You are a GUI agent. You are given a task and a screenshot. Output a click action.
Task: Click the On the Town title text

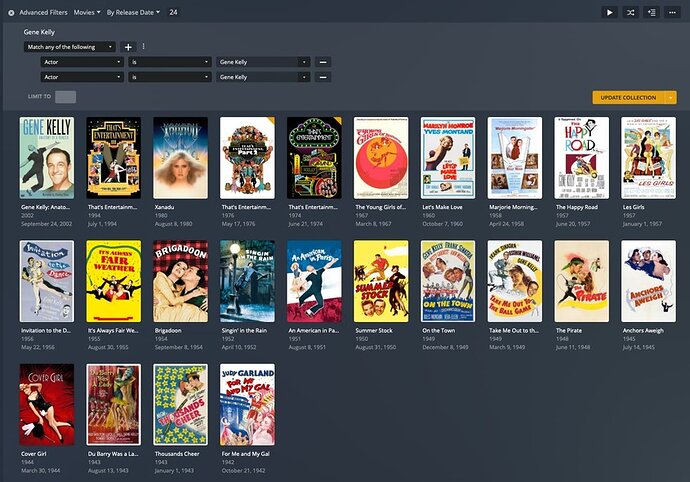pyautogui.click(x=439, y=330)
